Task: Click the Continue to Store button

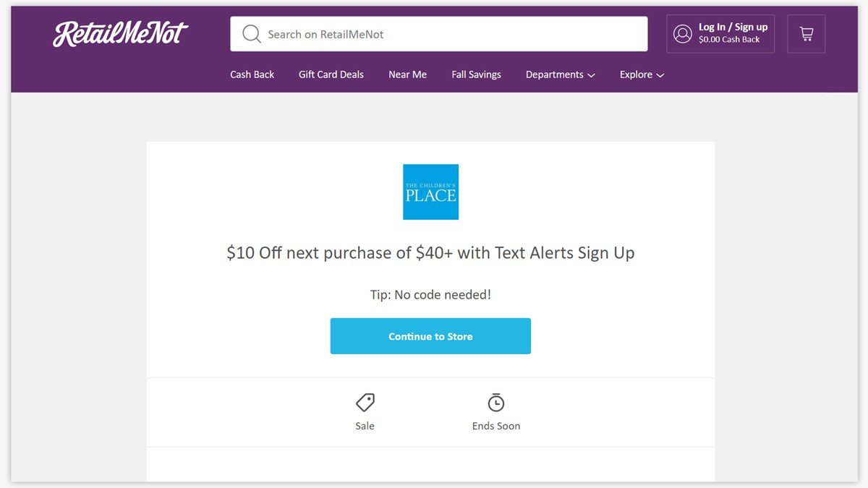Action: [x=430, y=335]
